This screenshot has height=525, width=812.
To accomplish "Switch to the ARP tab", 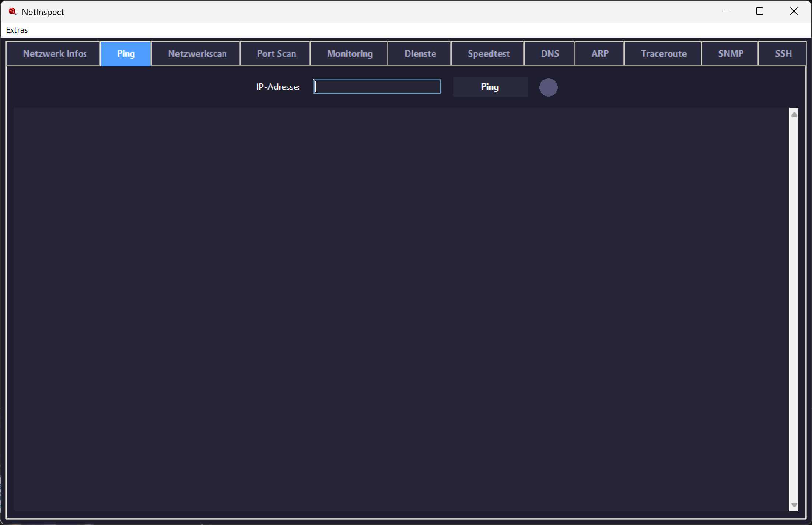I will pyautogui.click(x=600, y=54).
